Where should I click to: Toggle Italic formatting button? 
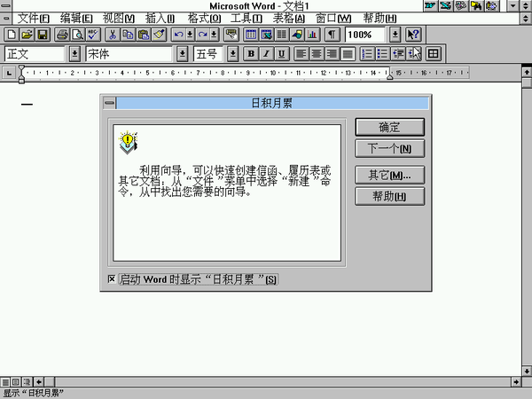(x=267, y=54)
